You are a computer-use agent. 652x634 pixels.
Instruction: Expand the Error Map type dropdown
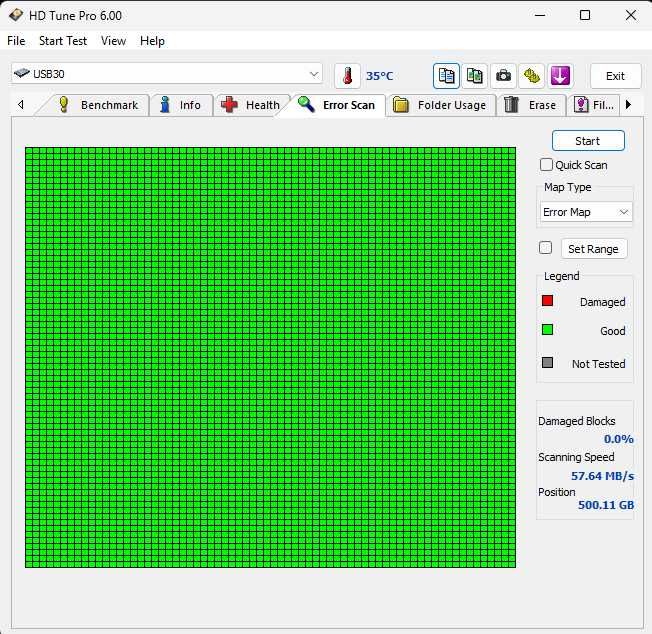pyautogui.click(x=586, y=212)
